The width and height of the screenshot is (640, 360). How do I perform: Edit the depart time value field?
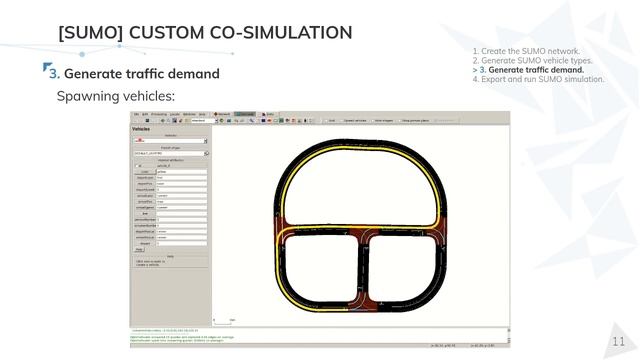[182, 244]
